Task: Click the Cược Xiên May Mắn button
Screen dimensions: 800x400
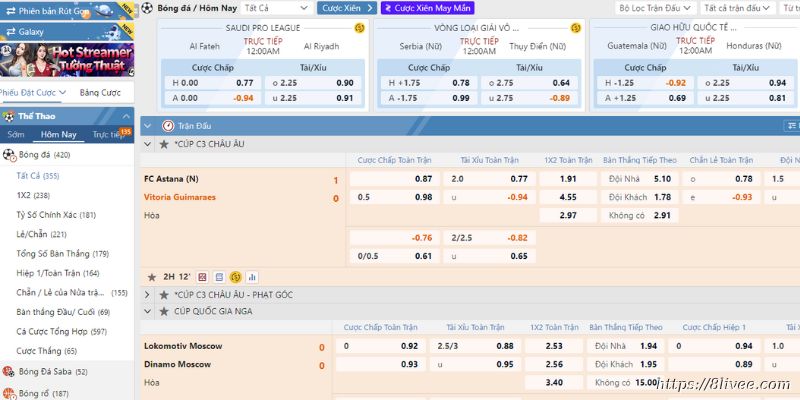Action: [x=426, y=7]
